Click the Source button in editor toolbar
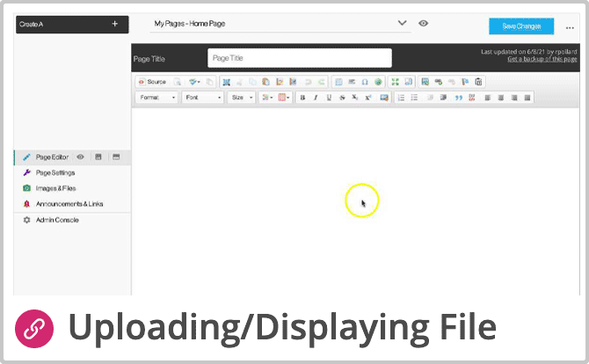This screenshot has width=589, height=364. point(151,82)
